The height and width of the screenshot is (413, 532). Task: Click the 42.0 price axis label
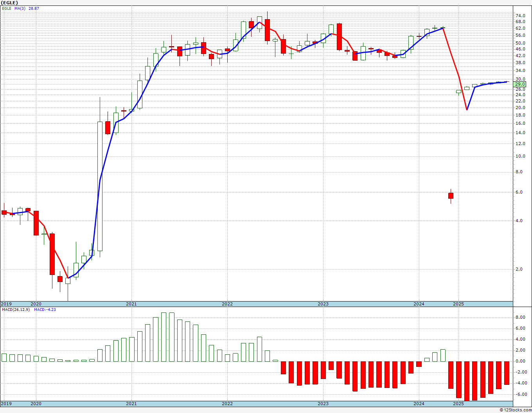click(x=520, y=55)
